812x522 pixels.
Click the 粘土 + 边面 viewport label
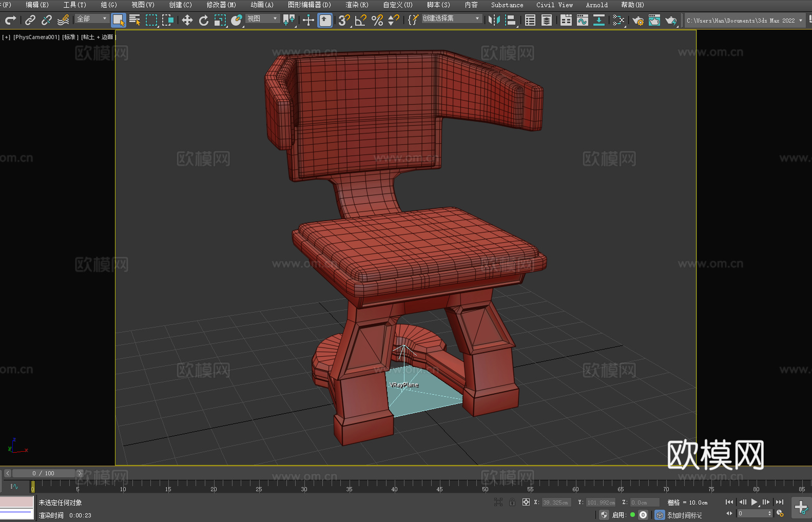coord(98,37)
